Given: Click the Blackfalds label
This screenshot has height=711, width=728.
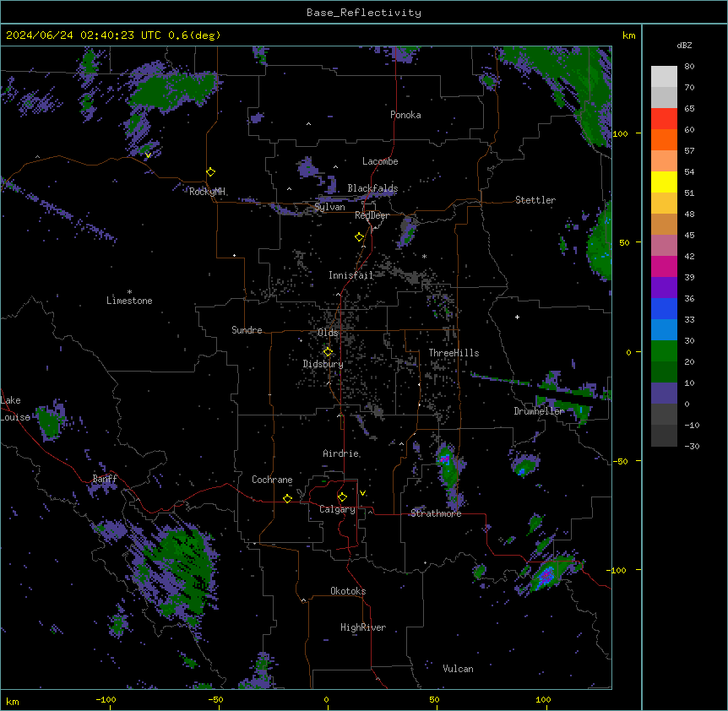Looking at the screenshot, I should [372, 188].
